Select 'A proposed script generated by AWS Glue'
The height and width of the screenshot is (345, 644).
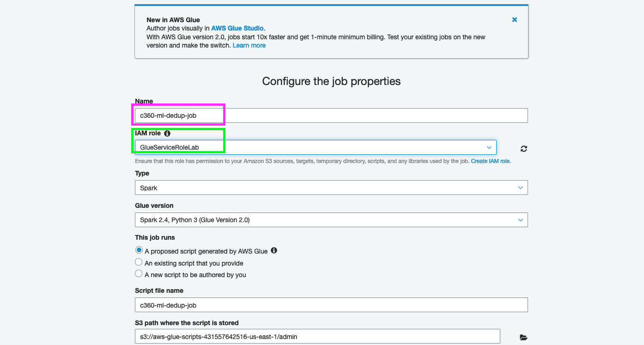[139, 250]
